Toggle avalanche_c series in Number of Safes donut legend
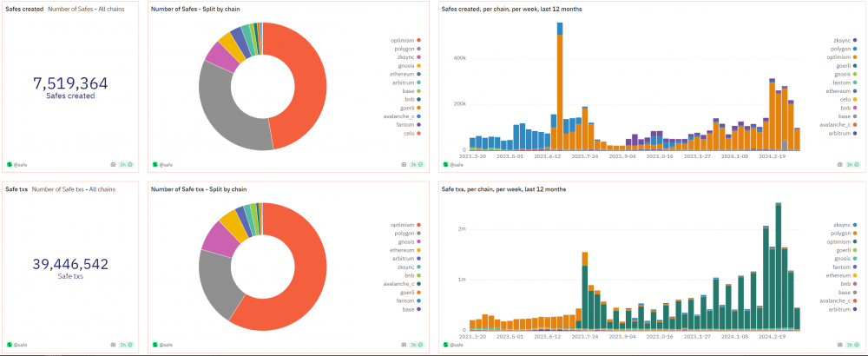This screenshot has width=868, height=356. (404, 116)
